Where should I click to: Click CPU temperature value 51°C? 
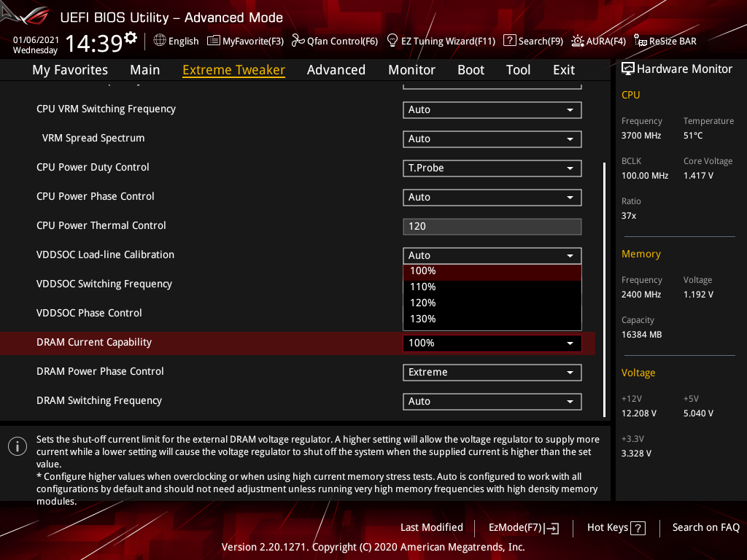click(x=693, y=136)
